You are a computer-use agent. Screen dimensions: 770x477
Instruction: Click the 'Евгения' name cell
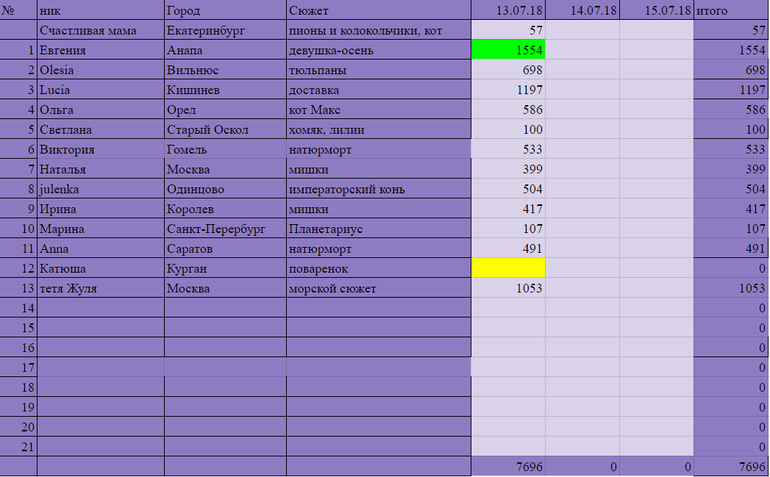coord(100,50)
